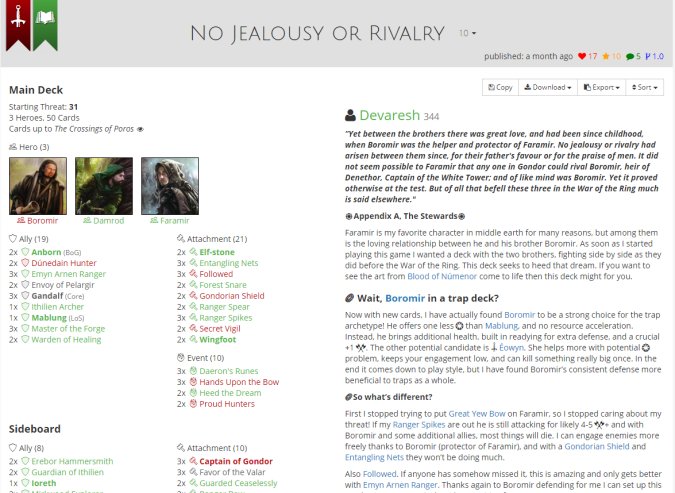Image resolution: width=675 pixels, height=493 pixels.
Task: Click the red heart likes icon
Action: pyautogui.click(x=582, y=56)
